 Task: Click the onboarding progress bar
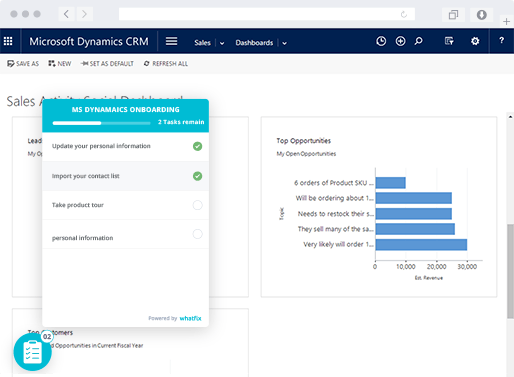[x=101, y=123]
